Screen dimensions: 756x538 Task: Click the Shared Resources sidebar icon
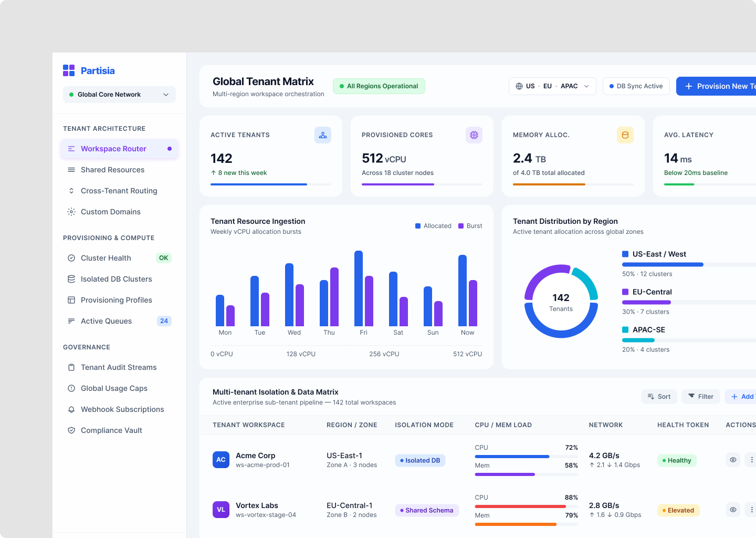click(71, 170)
